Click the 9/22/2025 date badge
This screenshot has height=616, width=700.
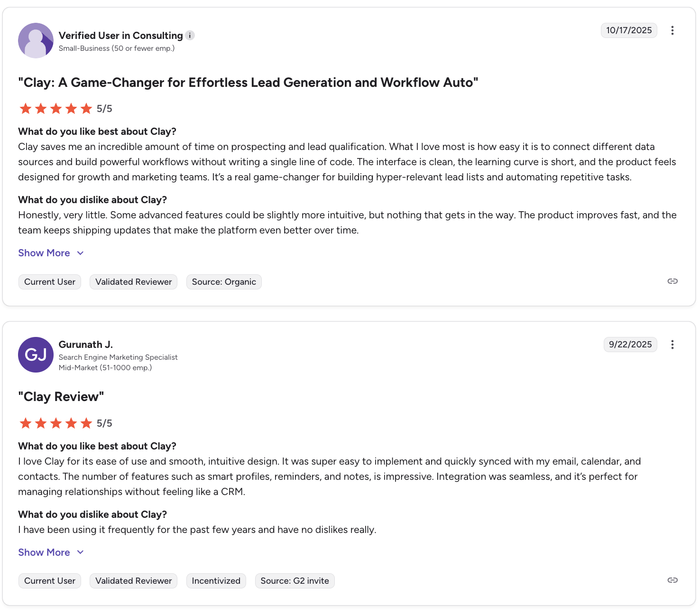coord(630,345)
